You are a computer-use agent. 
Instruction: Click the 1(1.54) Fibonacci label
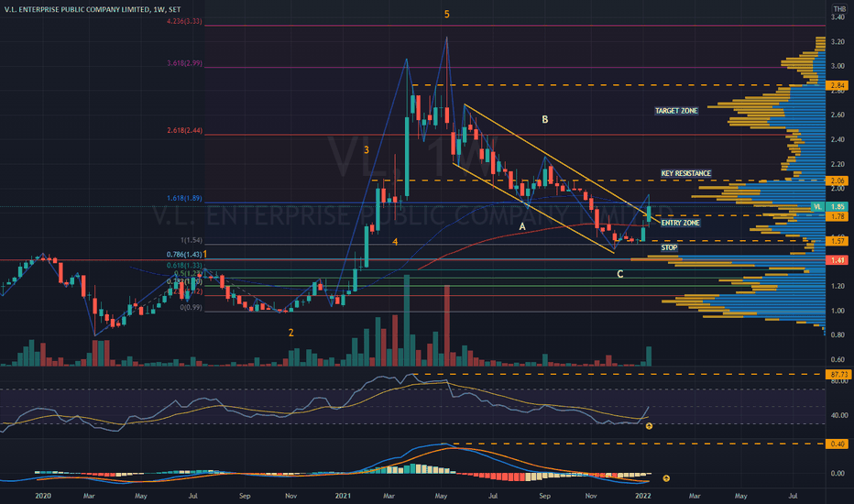(x=192, y=240)
